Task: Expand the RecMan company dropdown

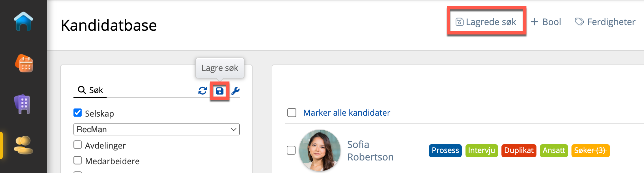Action: tap(156, 129)
